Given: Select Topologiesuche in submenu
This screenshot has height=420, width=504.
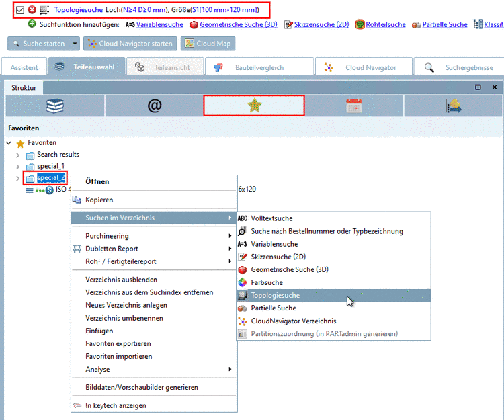Looking at the screenshot, I should pos(333,295).
